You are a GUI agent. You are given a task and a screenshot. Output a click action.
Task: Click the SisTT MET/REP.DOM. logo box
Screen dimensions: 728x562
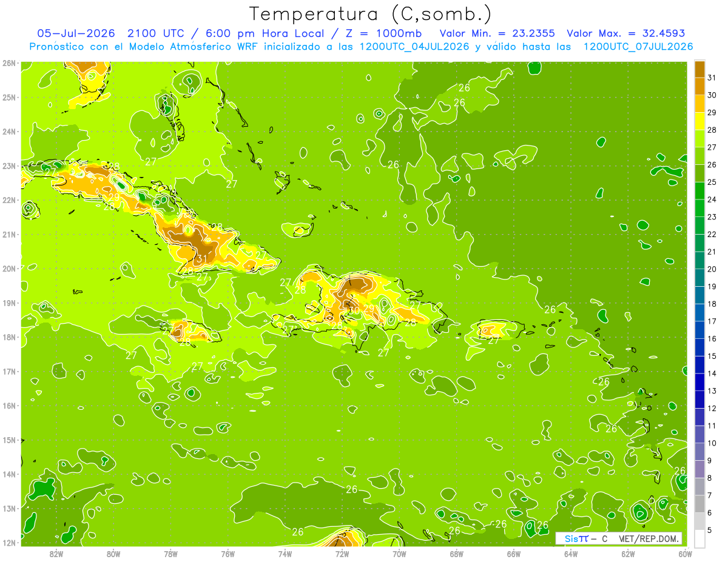tap(619, 538)
